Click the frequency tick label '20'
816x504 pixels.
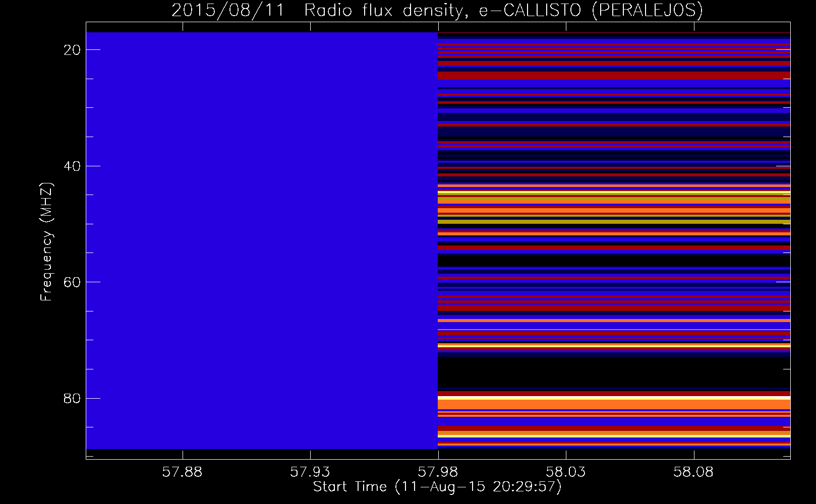click(x=72, y=50)
